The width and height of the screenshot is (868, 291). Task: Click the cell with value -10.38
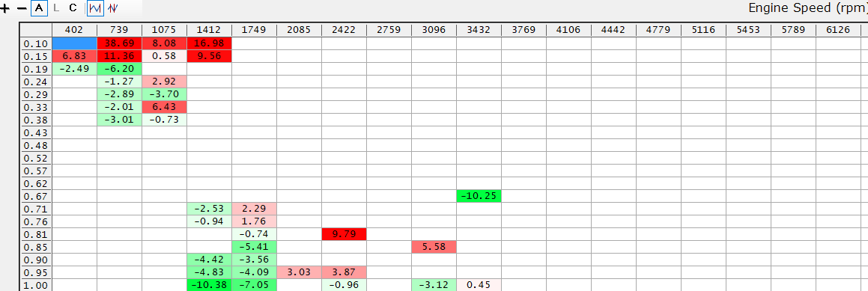(209, 286)
